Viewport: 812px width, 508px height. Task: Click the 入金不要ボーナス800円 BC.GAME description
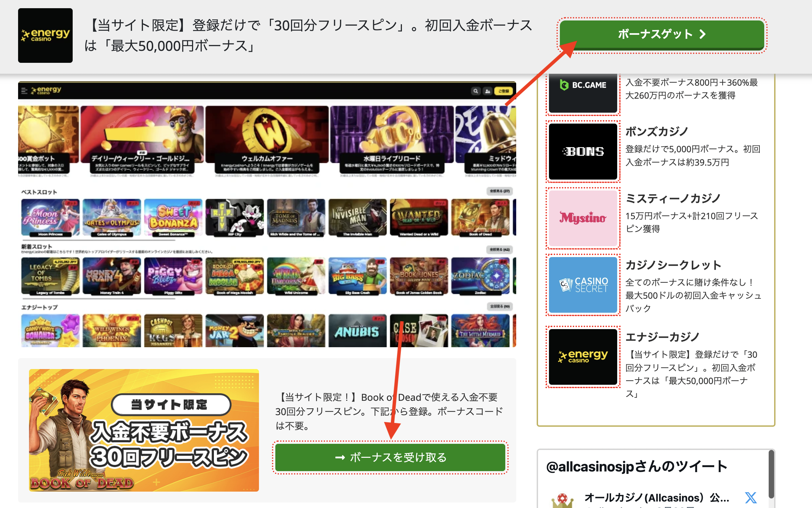coord(692,89)
